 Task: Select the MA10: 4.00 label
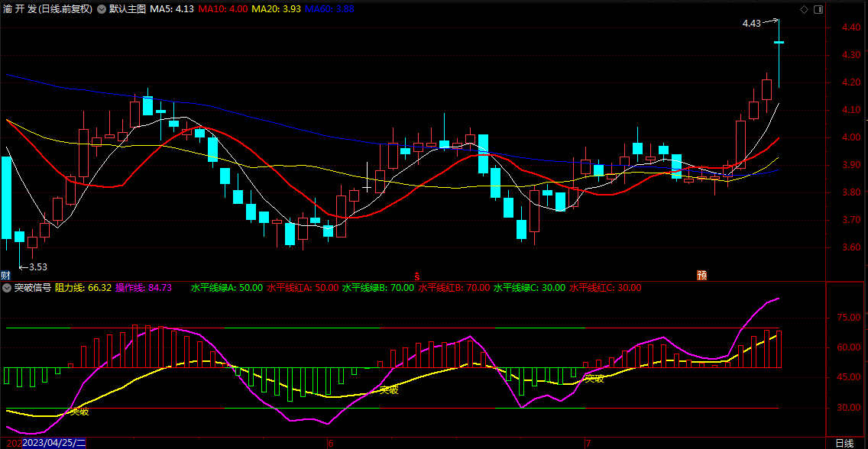pyautogui.click(x=223, y=9)
